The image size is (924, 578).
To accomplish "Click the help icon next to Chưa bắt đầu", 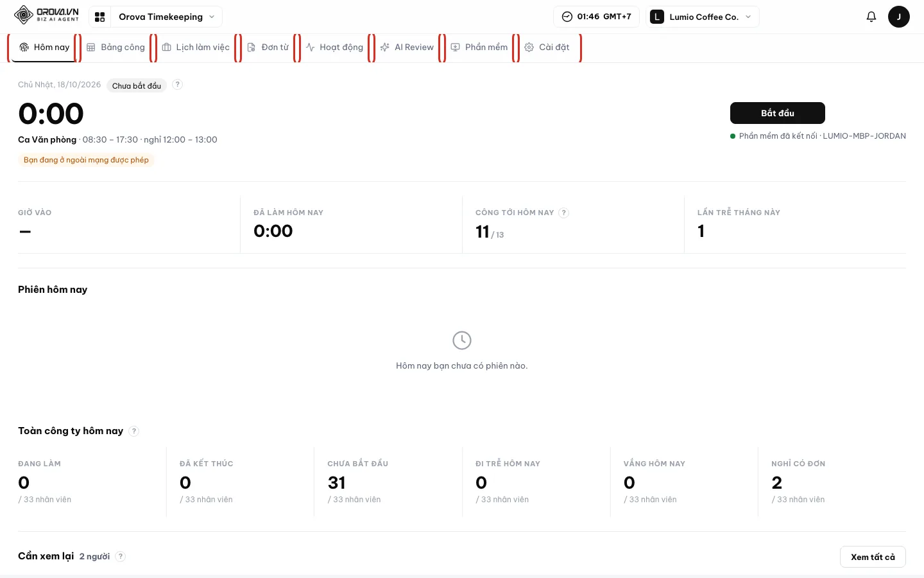I will click(x=178, y=85).
